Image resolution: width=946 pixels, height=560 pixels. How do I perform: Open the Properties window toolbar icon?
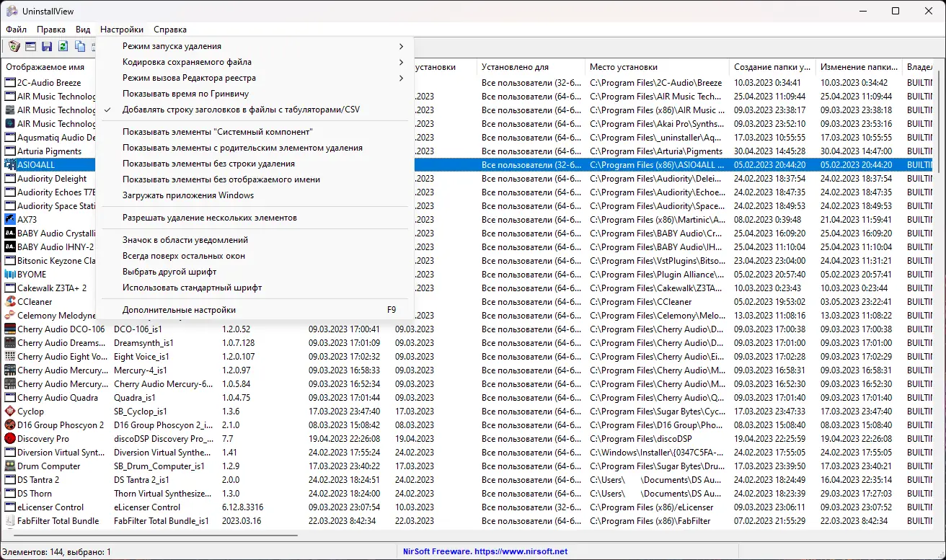(31, 47)
